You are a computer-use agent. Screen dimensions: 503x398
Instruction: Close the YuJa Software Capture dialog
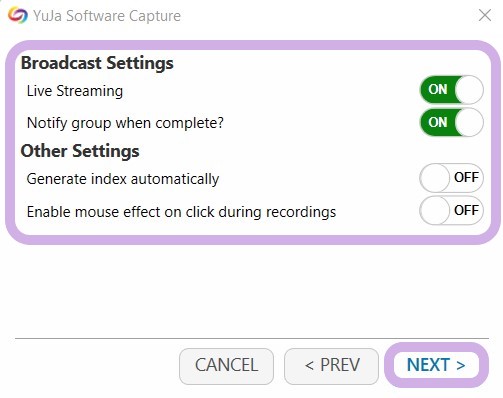point(485,15)
